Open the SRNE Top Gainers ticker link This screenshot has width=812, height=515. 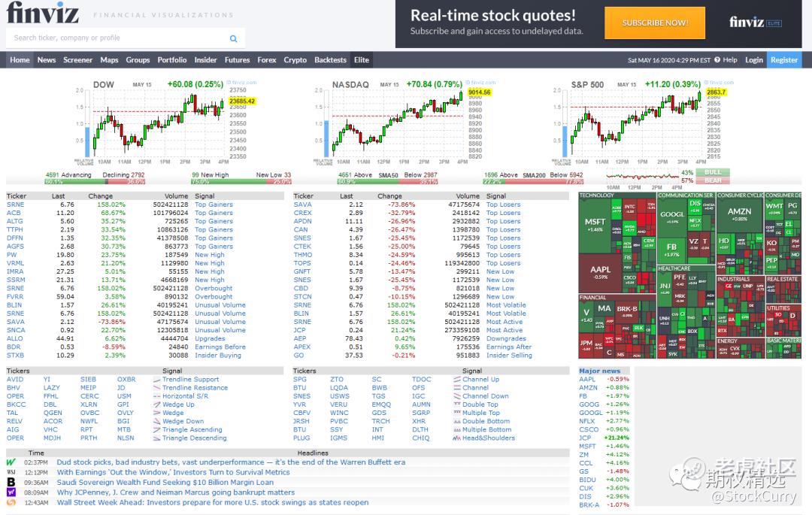[x=15, y=204]
